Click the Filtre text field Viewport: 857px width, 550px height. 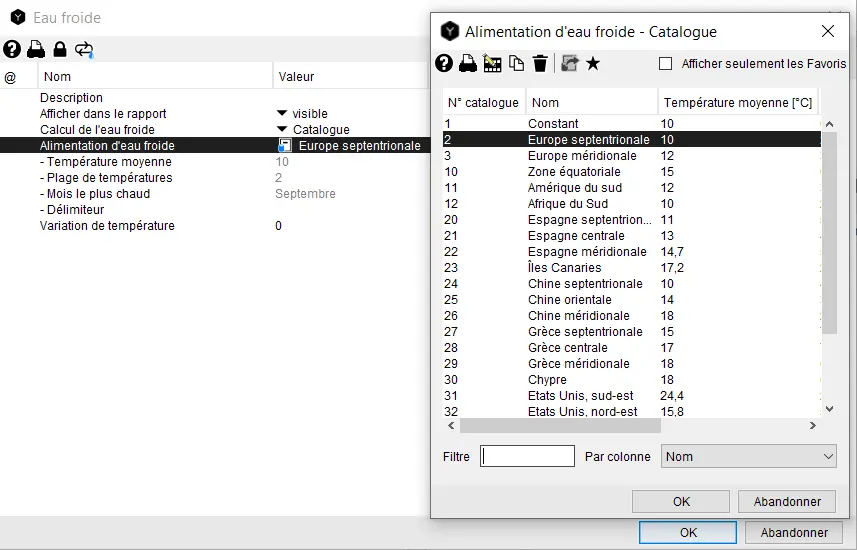click(x=527, y=457)
